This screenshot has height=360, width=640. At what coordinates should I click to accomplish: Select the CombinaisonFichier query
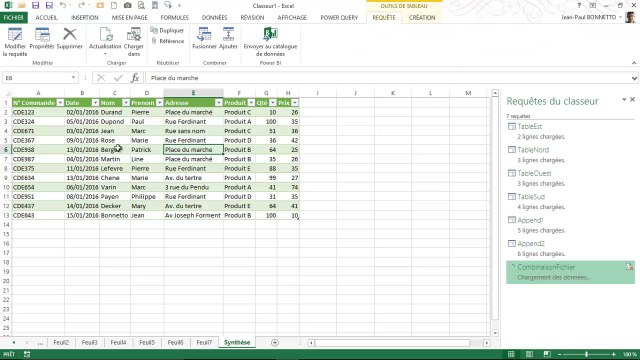tap(571, 272)
